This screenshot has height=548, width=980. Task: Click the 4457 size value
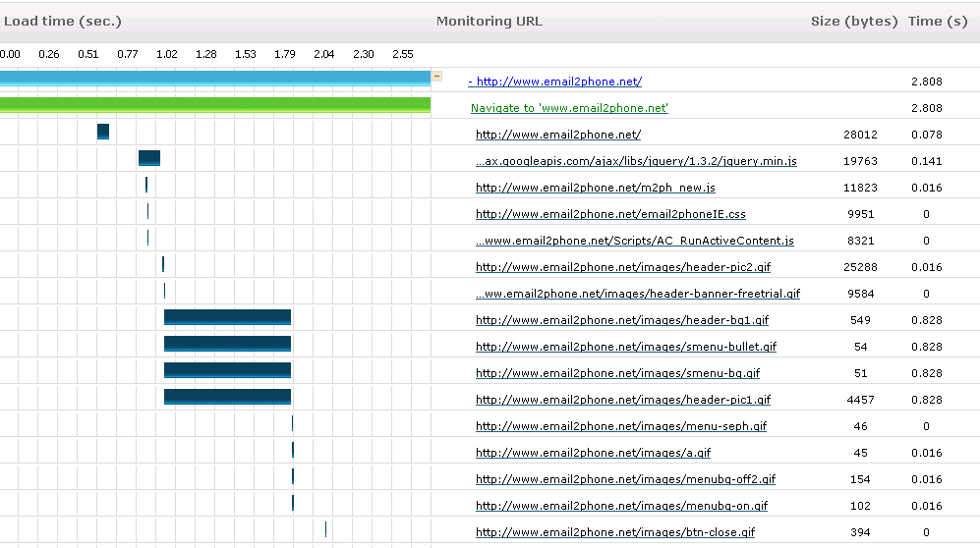(861, 400)
